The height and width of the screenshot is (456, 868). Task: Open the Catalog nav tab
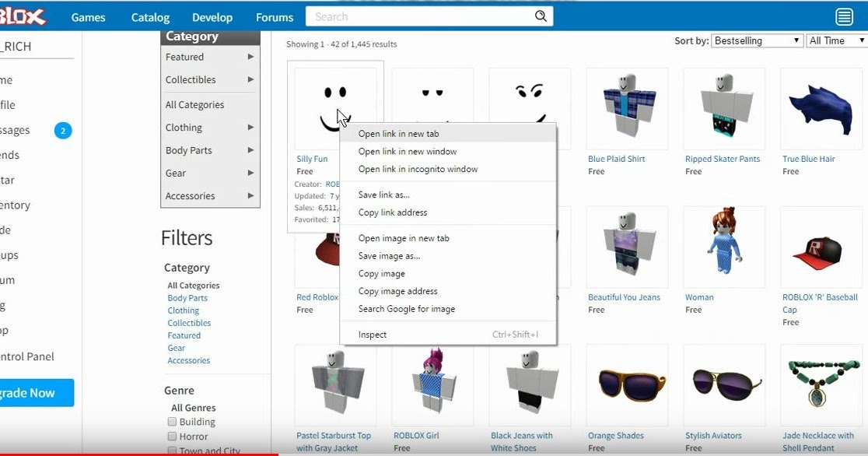[151, 17]
